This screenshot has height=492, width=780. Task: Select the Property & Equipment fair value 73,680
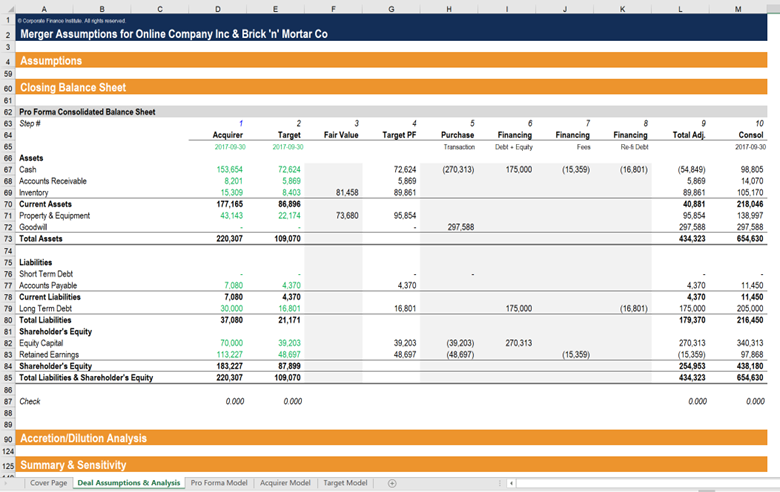(347, 215)
